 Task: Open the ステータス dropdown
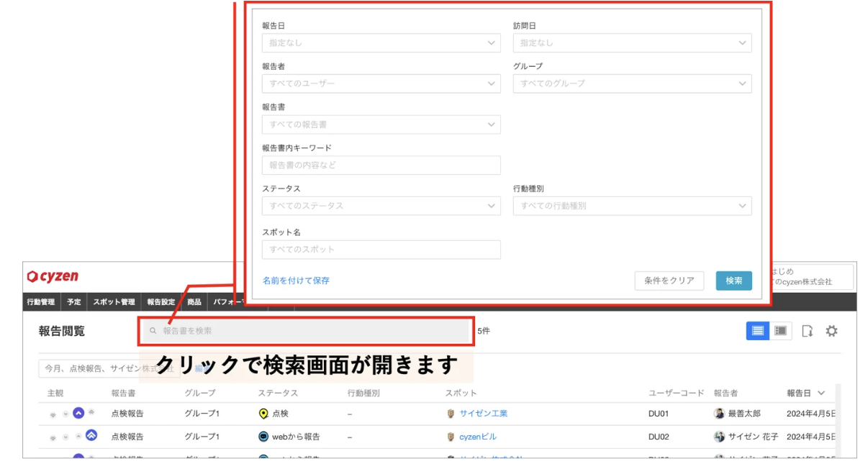point(381,206)
